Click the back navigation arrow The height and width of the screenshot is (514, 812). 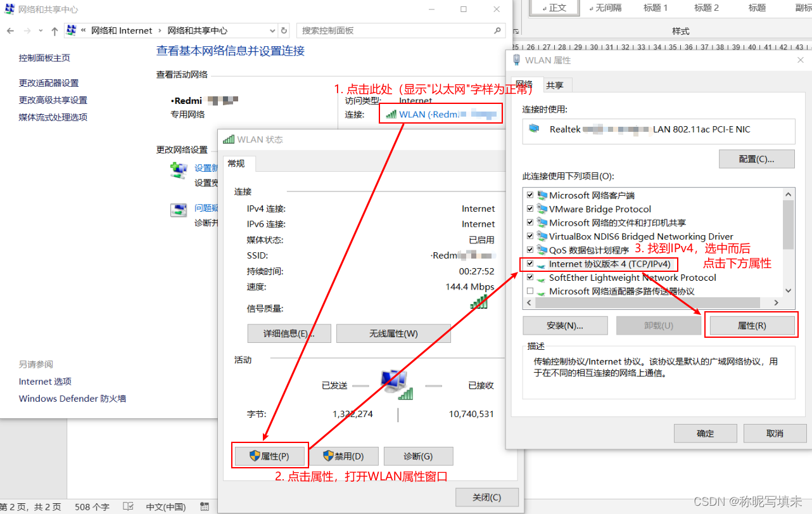[10, 30]
